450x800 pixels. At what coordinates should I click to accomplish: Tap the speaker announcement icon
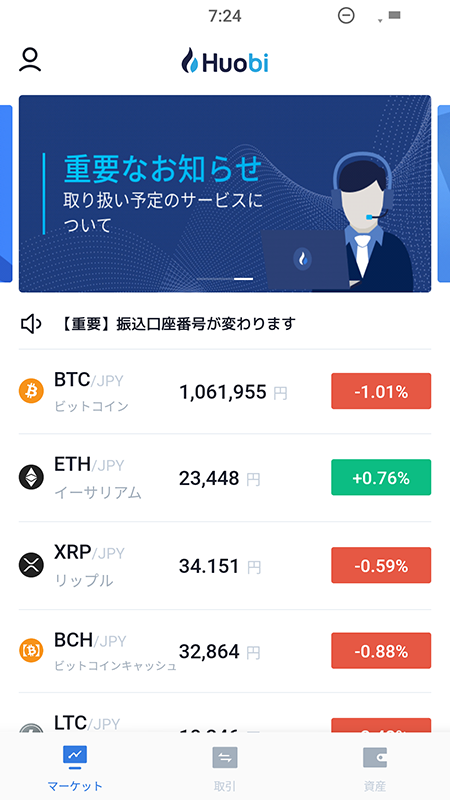(31, 324)
